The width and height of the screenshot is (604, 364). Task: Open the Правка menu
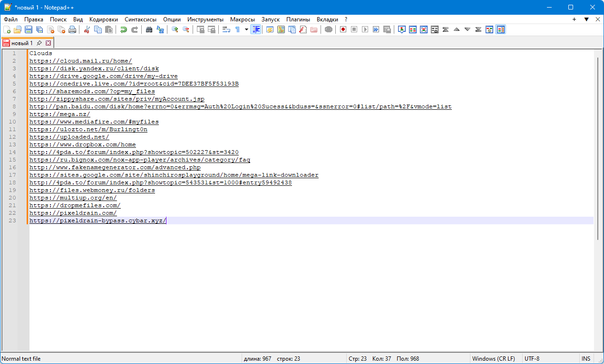click(x=34, y=19)
